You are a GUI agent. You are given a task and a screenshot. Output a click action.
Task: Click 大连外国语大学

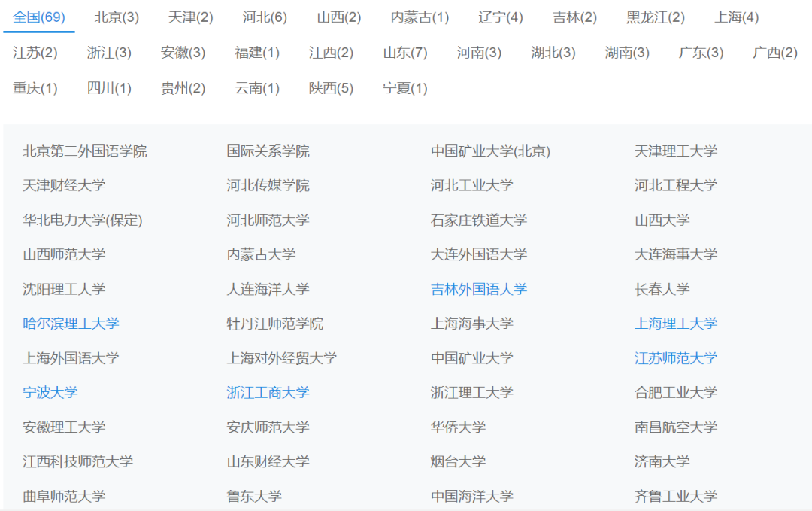(x=479, y=254)
